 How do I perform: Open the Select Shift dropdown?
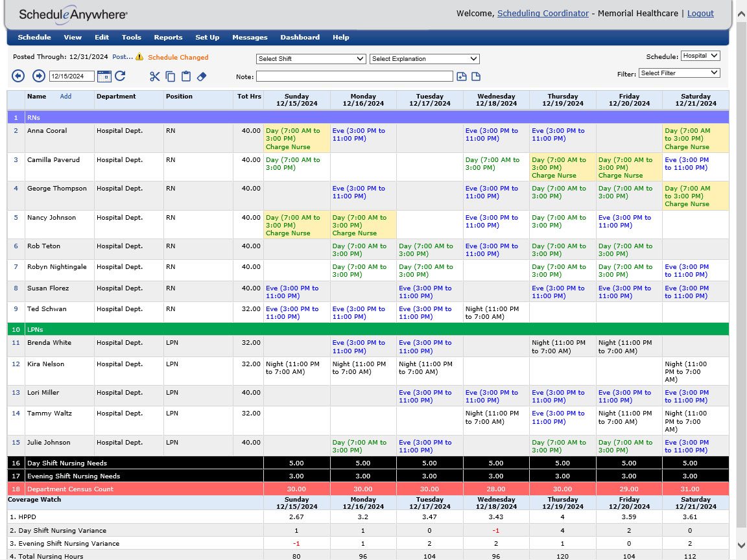[x=311, y=59]
